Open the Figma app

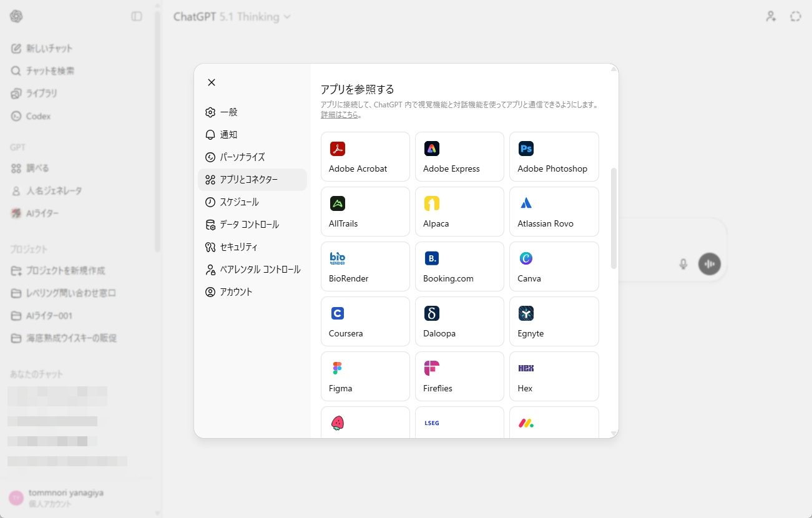pos(365,376)
